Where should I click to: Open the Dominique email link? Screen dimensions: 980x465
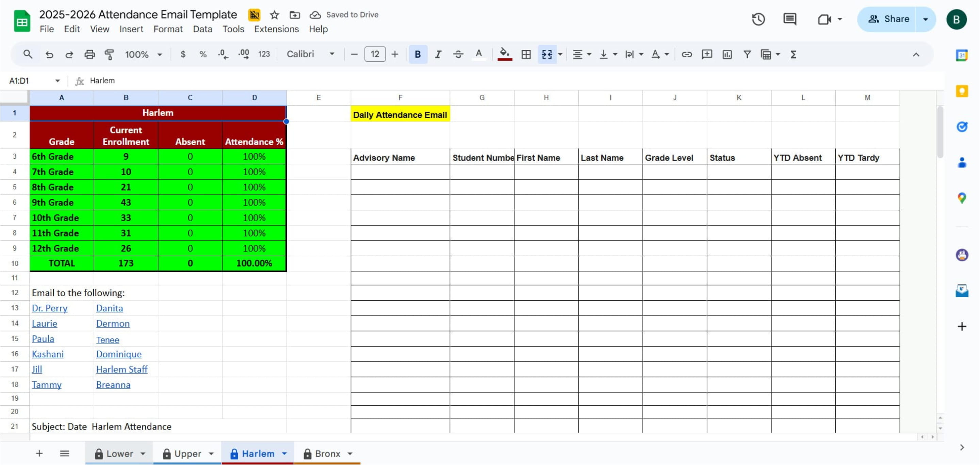[x=119, y=354]
